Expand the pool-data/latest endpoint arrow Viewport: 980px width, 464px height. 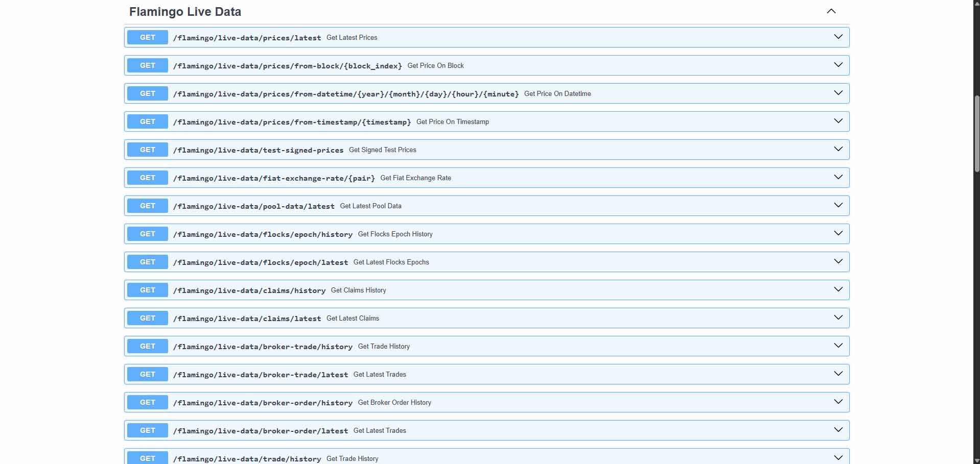click(x=838, y=205)
